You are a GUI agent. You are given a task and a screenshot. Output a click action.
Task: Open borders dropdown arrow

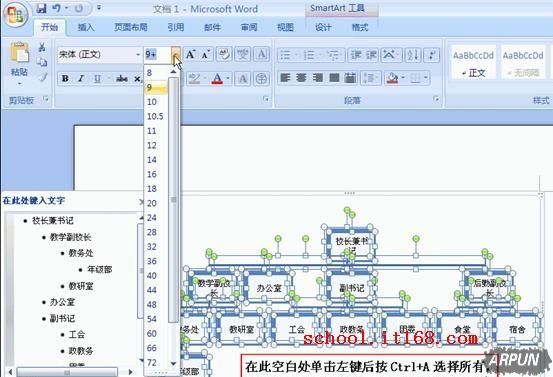coord(426,78)
